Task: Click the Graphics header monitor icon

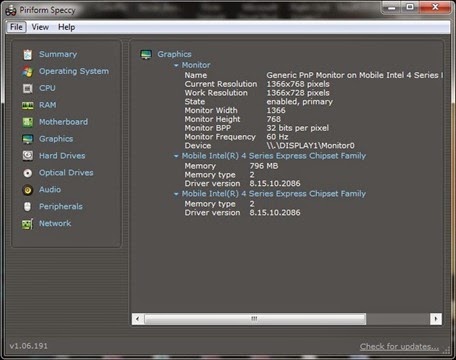Action: click(146, 54)
